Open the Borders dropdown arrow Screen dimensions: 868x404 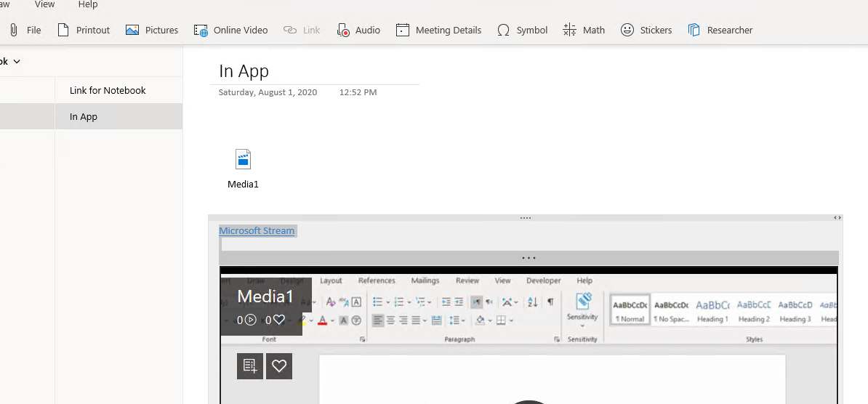pyautogui.click(x=512, y=320)
